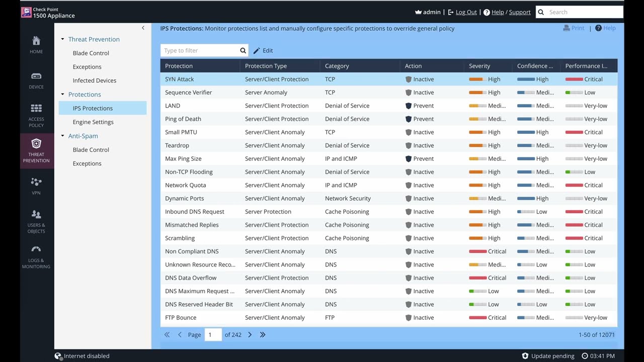
Task: Click the question mark icon next to Print
Action: click(x=598, y=28)
